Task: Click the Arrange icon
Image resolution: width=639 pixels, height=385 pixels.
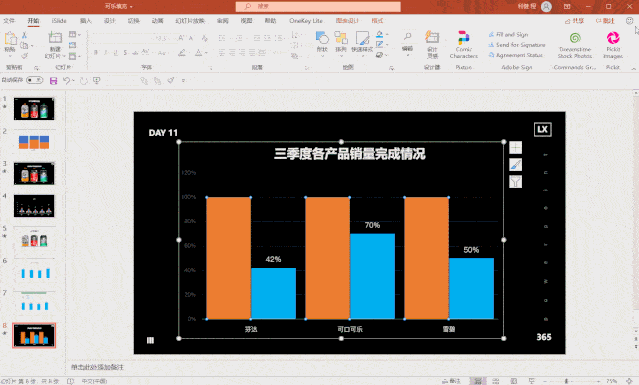Action: [341, 38]
